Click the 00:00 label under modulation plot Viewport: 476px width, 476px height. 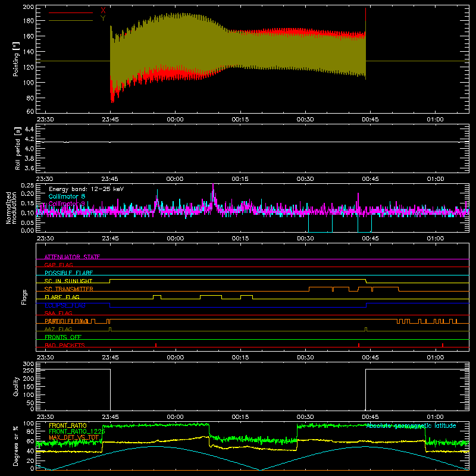coord(175,239)
